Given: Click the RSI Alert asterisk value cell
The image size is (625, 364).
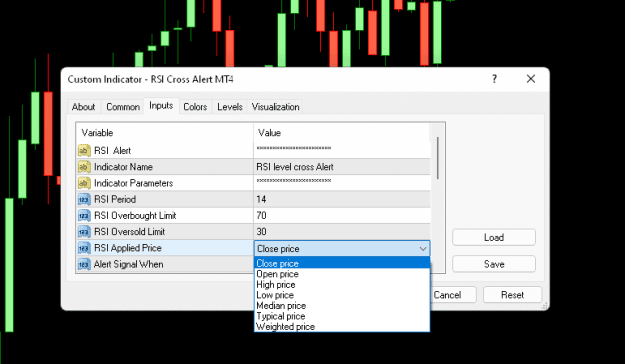Looking at the screenshot, I should pos(342,150).
